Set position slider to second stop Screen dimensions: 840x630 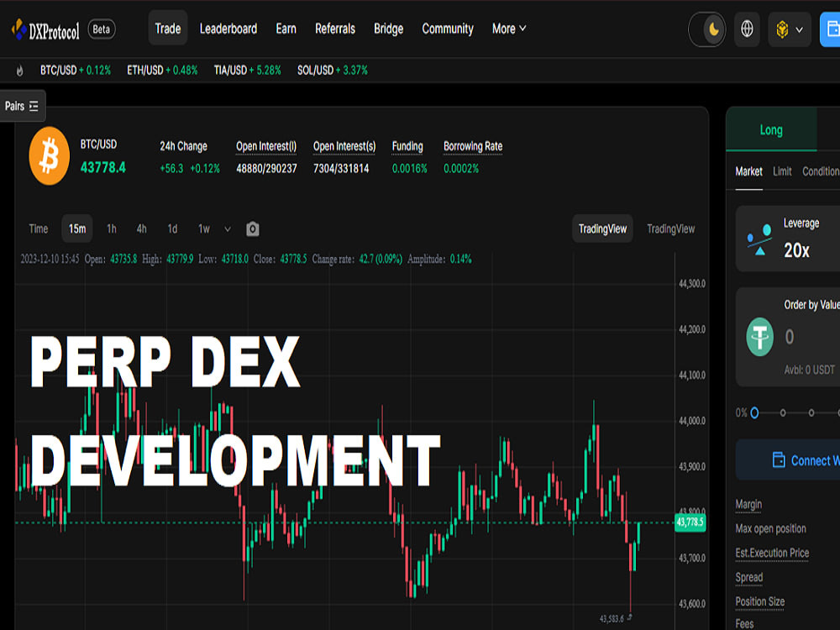pyautogui.click(x=783, y=413)
